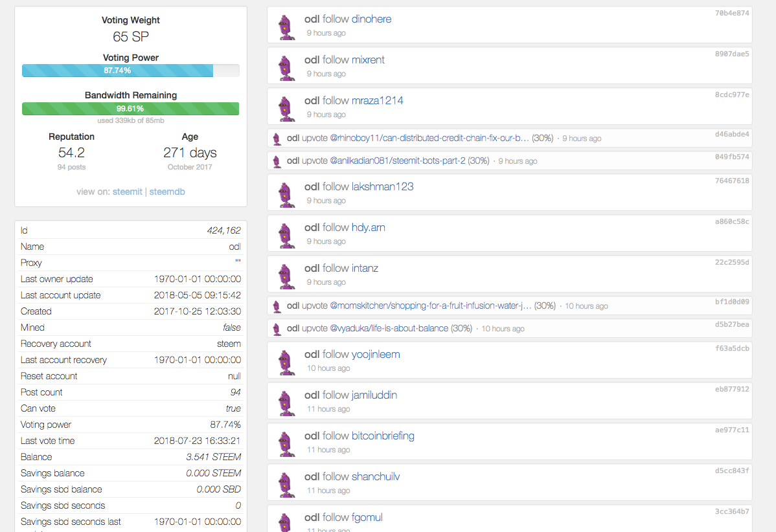The width and height of the screenshot is (776, 532).
Task: Click the '94 posts' text under Reputation
Action: 71,167
